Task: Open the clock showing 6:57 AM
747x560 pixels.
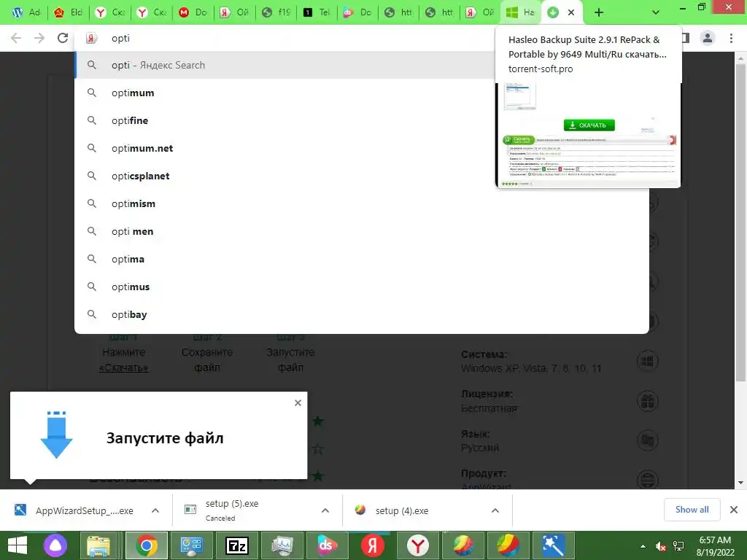Action: click(715, 545)
